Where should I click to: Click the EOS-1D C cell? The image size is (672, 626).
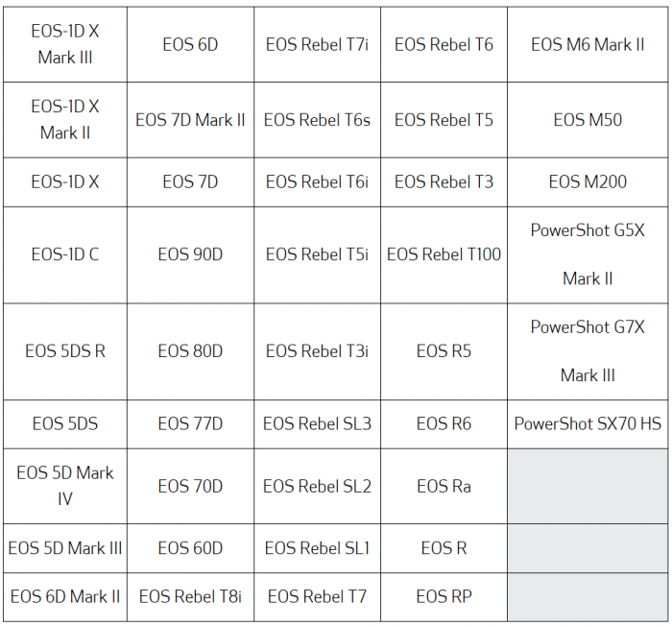tap(65, 254)
